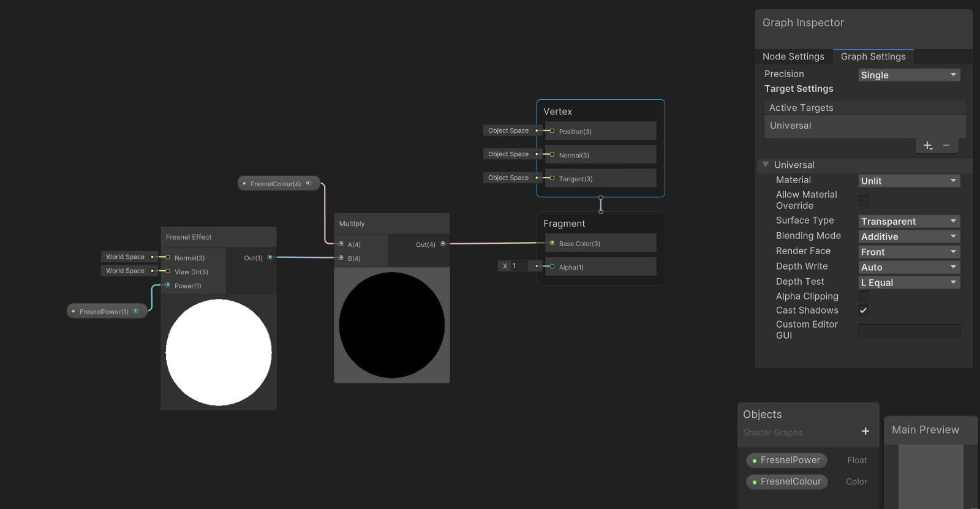Click the FresnelPower node output port

coord(135,311)
